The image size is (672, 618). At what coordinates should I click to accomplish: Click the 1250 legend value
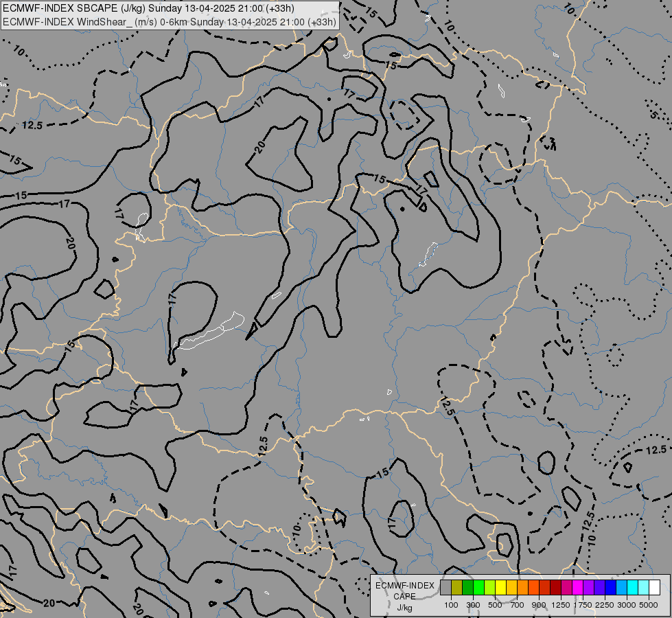[561, 605]
